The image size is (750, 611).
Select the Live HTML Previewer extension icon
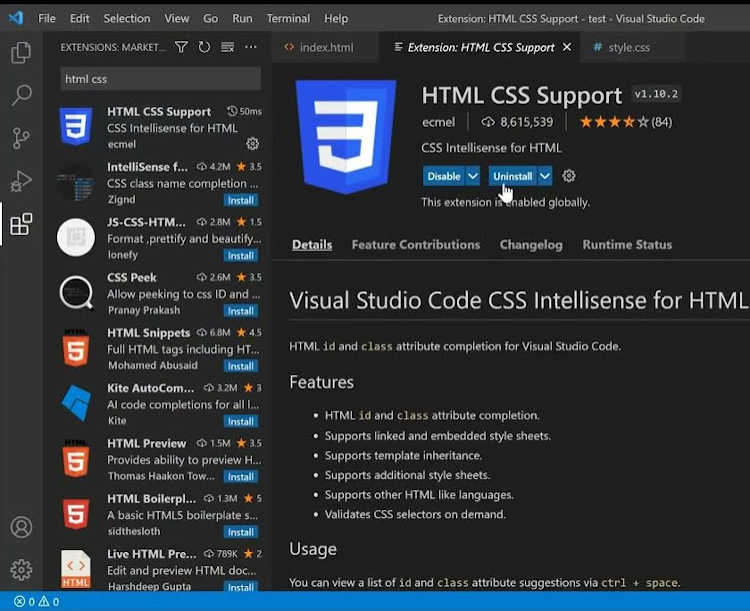76,569
